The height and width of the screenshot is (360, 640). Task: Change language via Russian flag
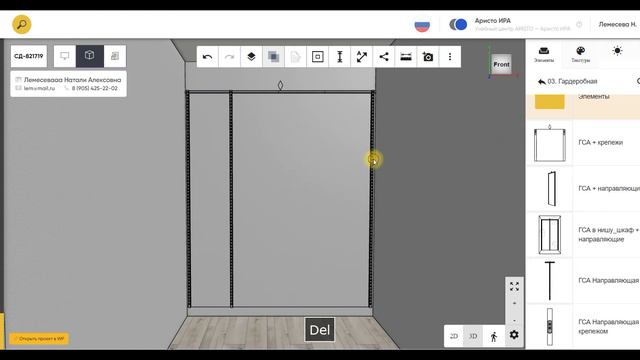[422, 25]
